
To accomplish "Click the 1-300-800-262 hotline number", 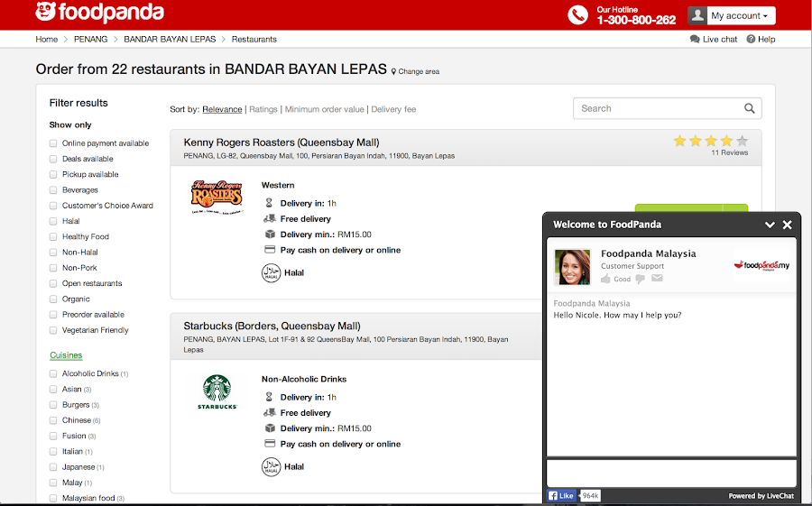I will tap(636, 20).
